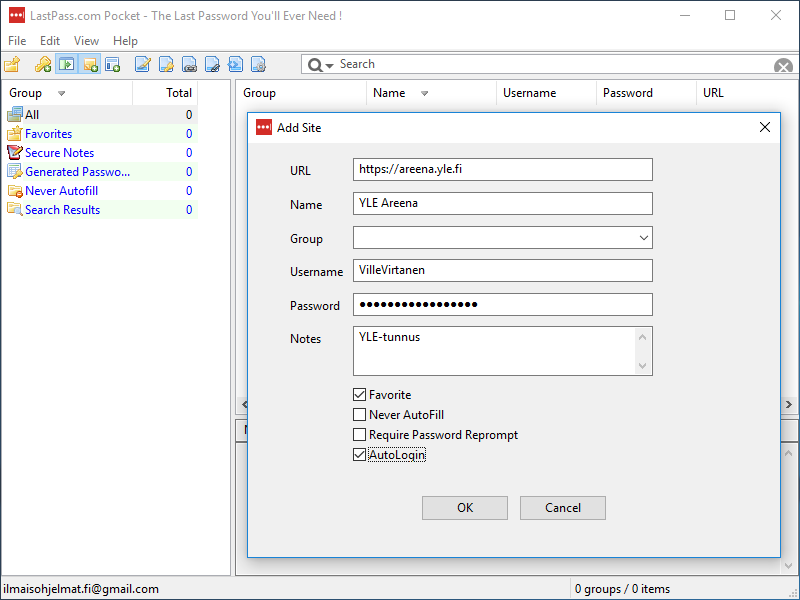Expand the Group dropdown in Add Site
The image size is (800, 600).
click(x=644, y=238)
